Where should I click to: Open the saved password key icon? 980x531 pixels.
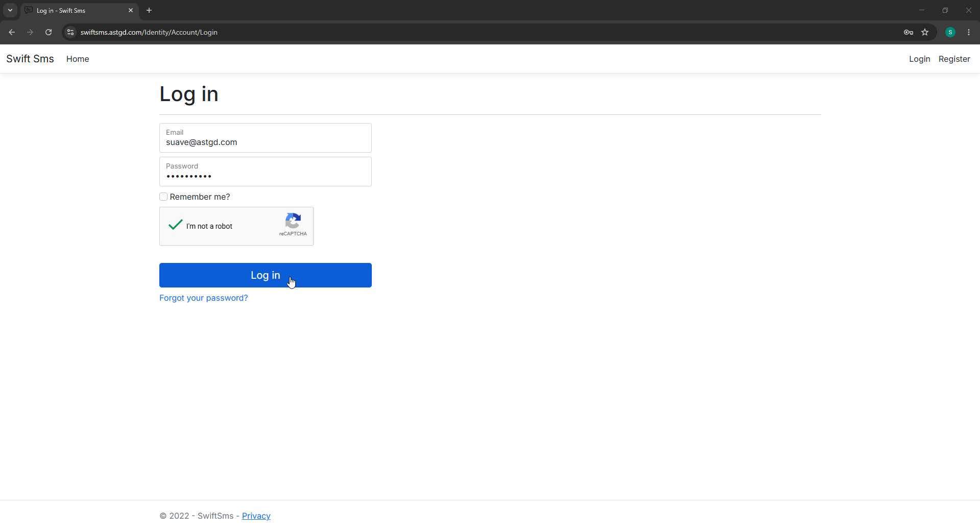(x=908, y=32)
